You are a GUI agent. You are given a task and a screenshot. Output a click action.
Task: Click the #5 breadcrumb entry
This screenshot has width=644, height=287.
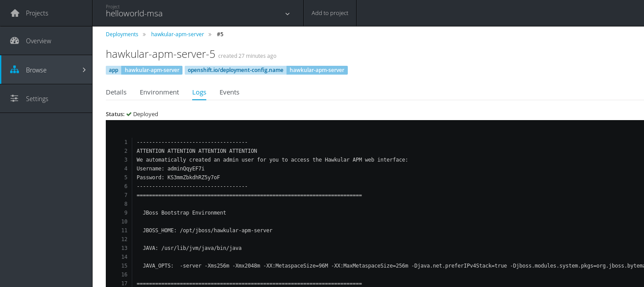[220, 34]
